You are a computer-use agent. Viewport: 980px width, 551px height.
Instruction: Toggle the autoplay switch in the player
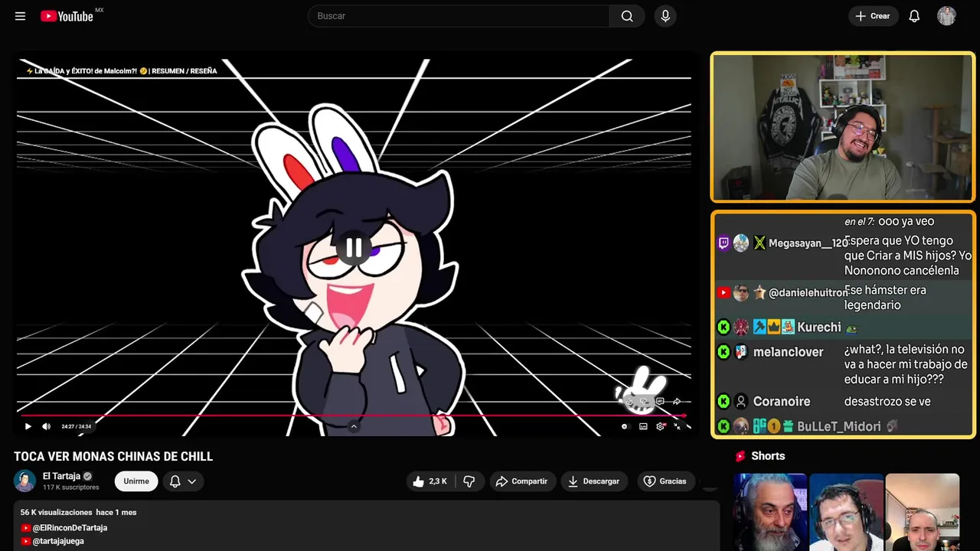point(626,426)
